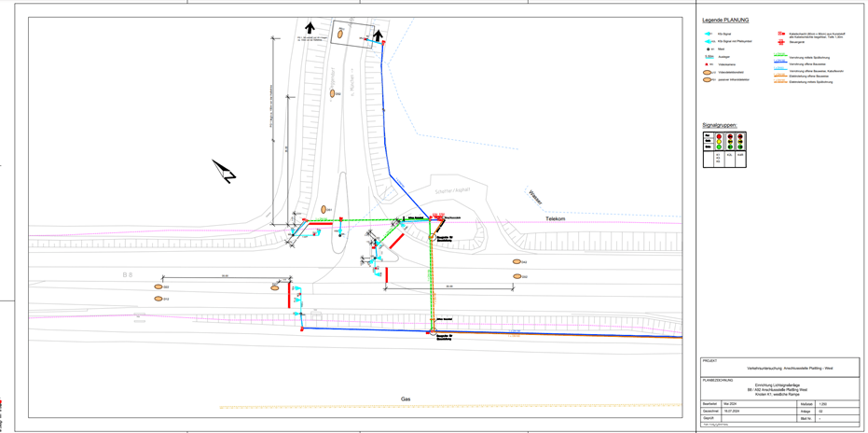Click the leftmost black direction arrow at top
The image size is (868, 433).
pos(309,28)
